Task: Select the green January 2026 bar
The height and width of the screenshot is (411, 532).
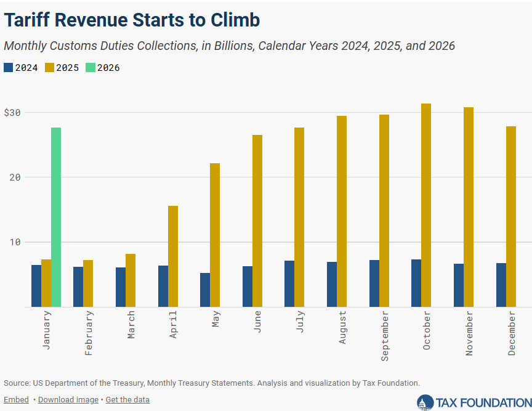Action: [56, 217]
